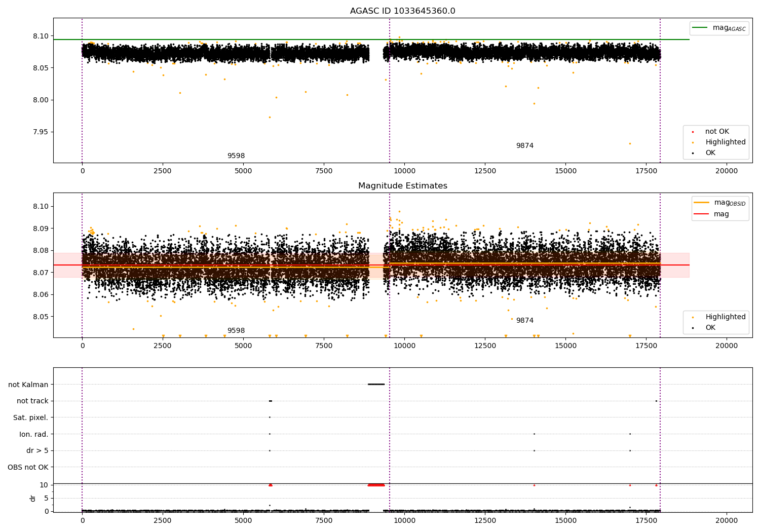Click obsid label '9598' in the AGASC ID plot
The width and height of the screenshot is (760, 532).
236,156
